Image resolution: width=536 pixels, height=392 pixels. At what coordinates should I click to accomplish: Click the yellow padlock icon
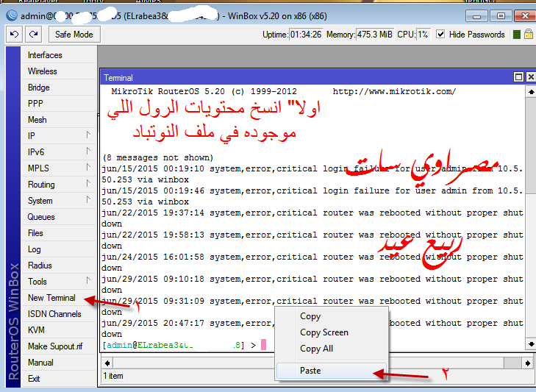tap(529, 35)
